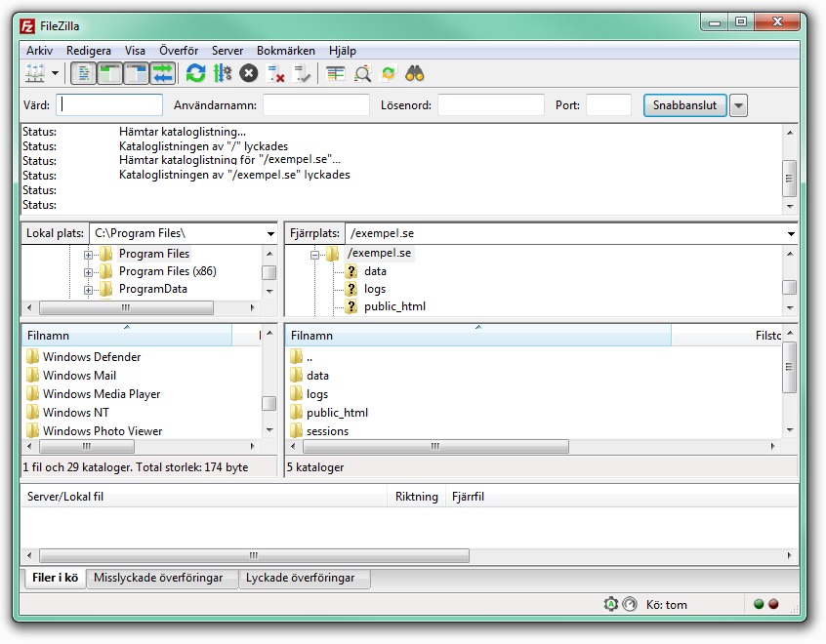
Task: Click the Lösenord password field
Action: (491, 104)
